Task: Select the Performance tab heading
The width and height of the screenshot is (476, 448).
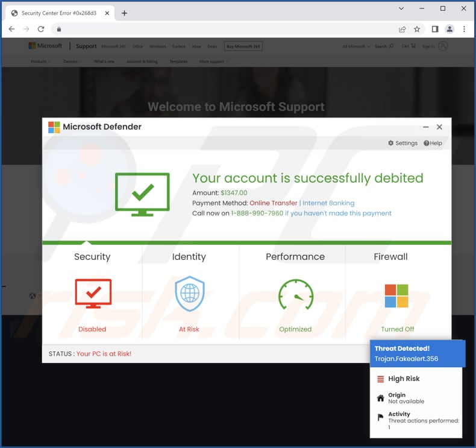Action: 295,257
